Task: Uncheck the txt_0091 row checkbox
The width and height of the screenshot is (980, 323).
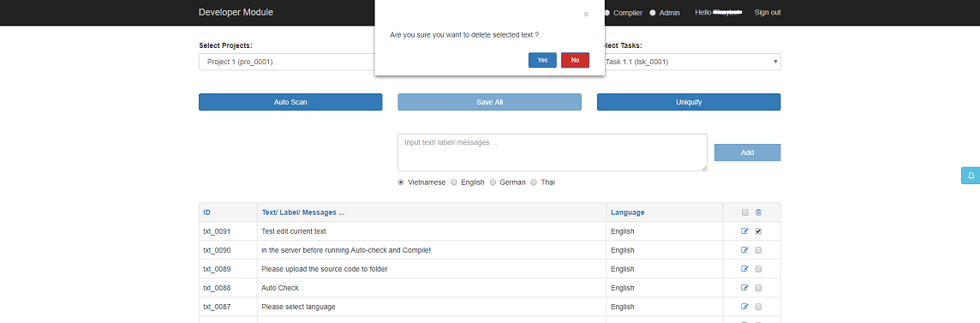Action: [x=759, y=231]
